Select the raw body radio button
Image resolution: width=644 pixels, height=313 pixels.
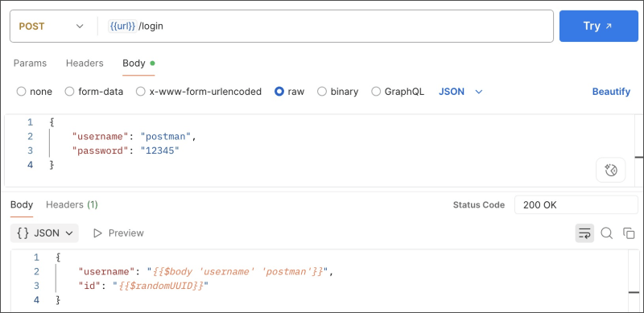pyautogui.click(x=279, y=92)
